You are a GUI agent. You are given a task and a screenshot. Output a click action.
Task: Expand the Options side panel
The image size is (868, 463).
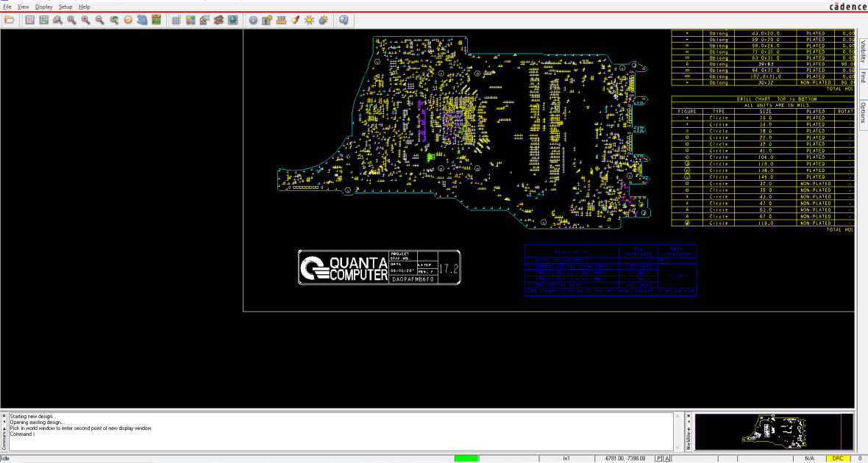coord(863,112)
